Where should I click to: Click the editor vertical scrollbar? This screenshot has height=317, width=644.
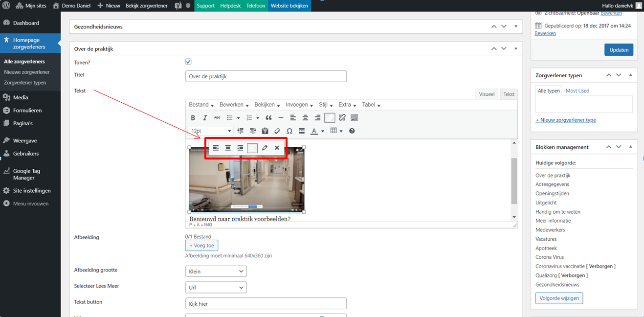514,180
